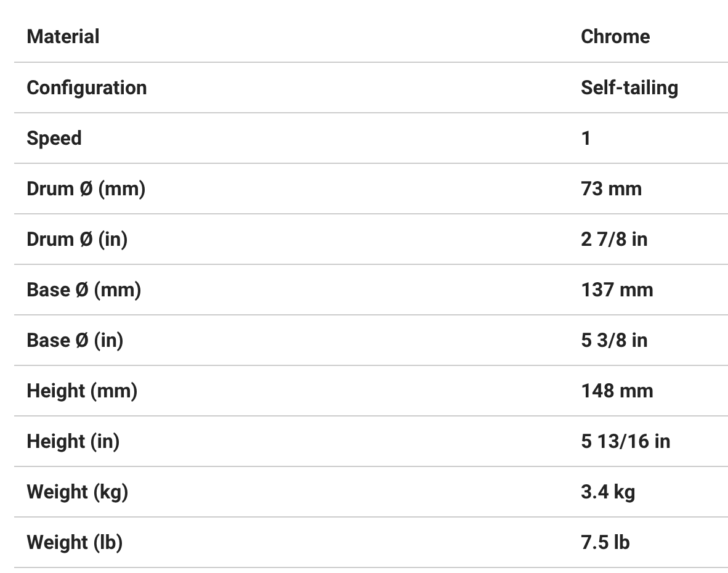Select the 73 mm value
728x573 pixels.
pos(611,189)
